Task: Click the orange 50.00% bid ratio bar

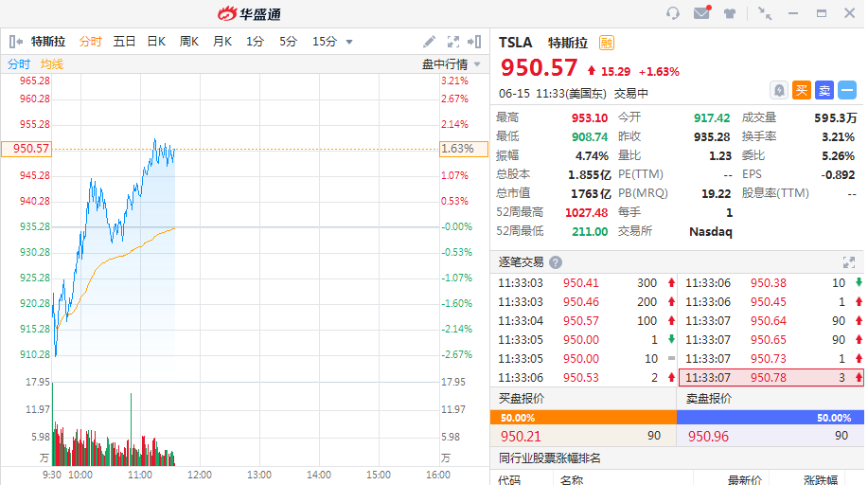Action: 583,418
